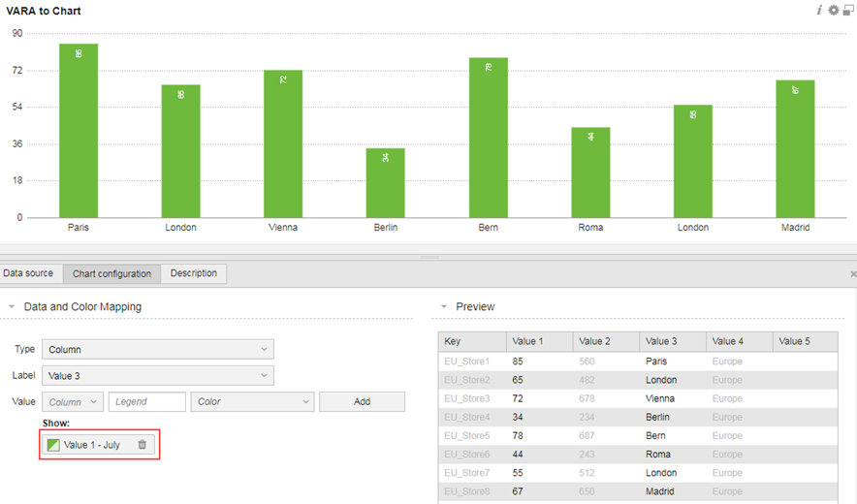857x504 pixels.
Task: Open the chart Type dropdown
Action: 158,349
